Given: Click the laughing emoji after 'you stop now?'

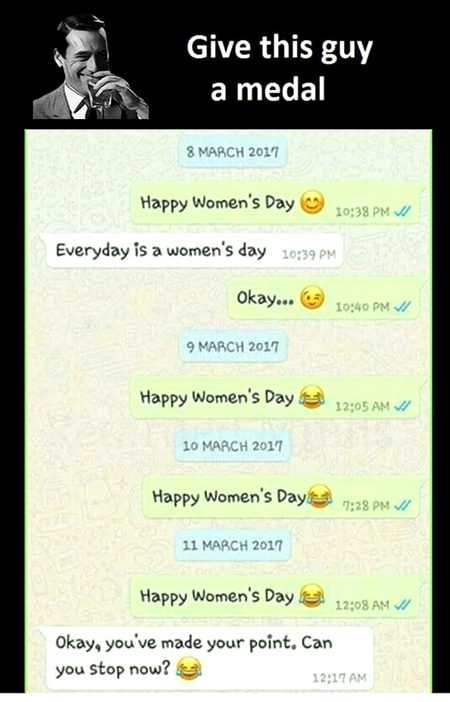Looking at the screenshot, I should 189,668.
